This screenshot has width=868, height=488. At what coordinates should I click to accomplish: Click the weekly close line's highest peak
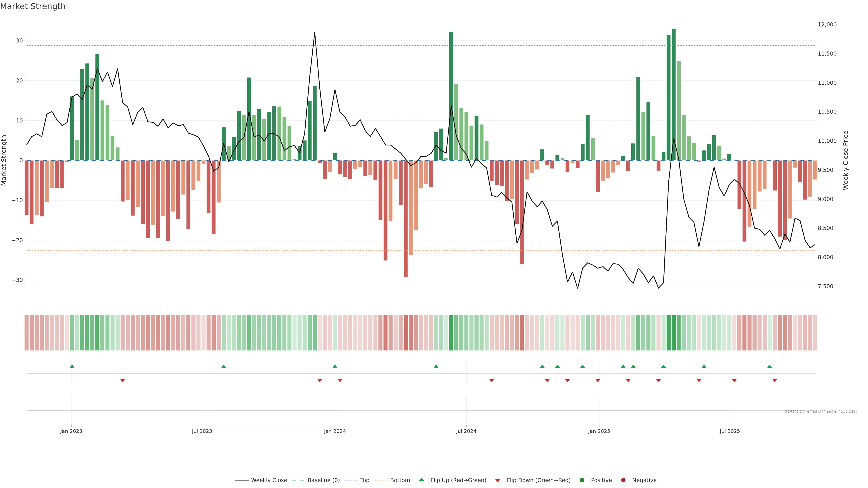(315, 33)
